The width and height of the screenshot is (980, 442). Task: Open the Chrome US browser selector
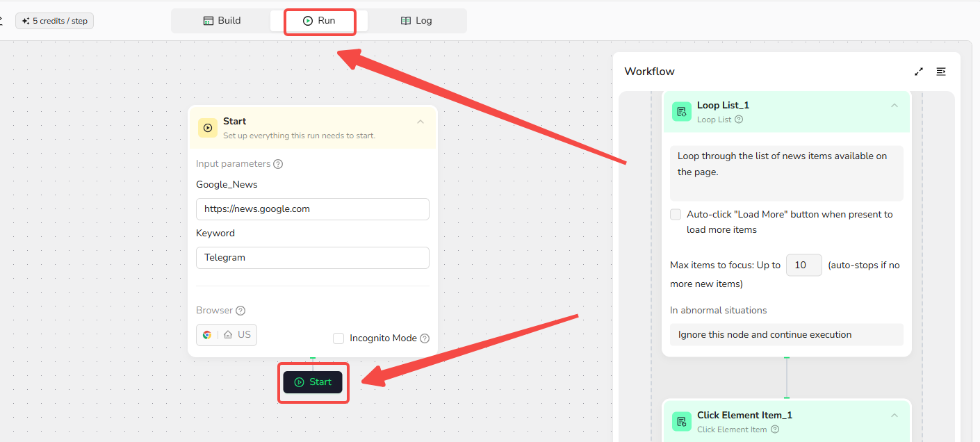pos(227,334)
